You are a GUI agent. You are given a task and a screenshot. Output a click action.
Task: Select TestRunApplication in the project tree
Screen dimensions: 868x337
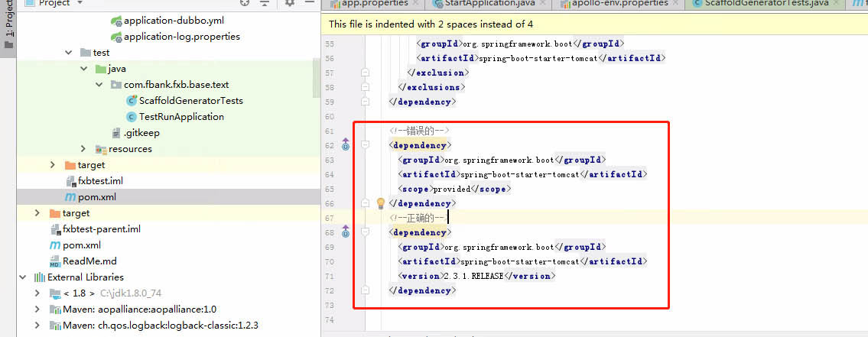(181, 117)
